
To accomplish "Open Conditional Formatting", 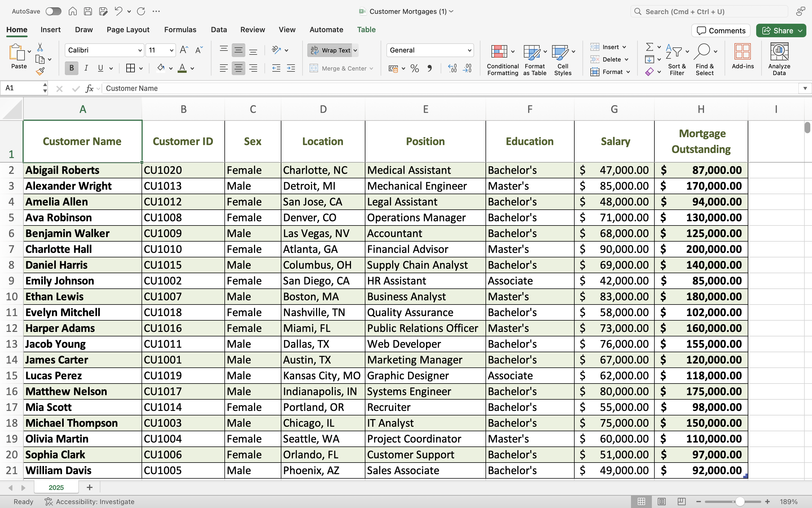I will point(502,60).
